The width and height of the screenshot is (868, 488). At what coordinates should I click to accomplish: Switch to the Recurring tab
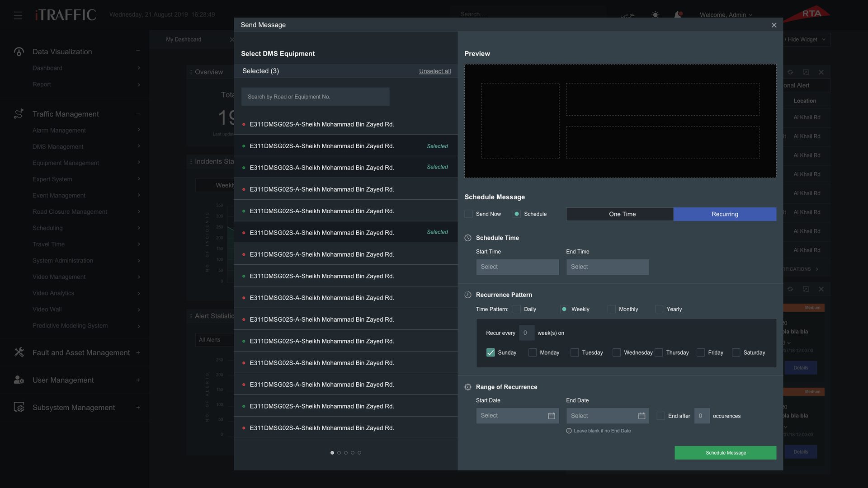click(x=725, y=214)
